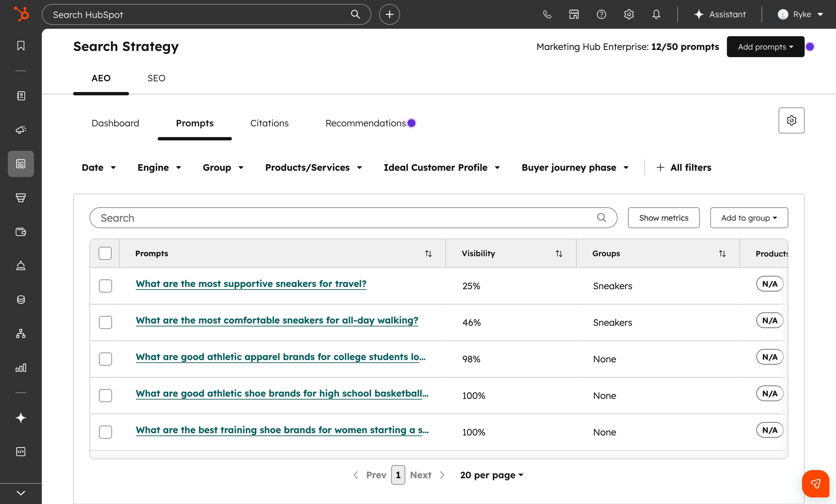The image size is (836, 504).
Task: Open the help question-mark icon
Action: pos(601,14)
